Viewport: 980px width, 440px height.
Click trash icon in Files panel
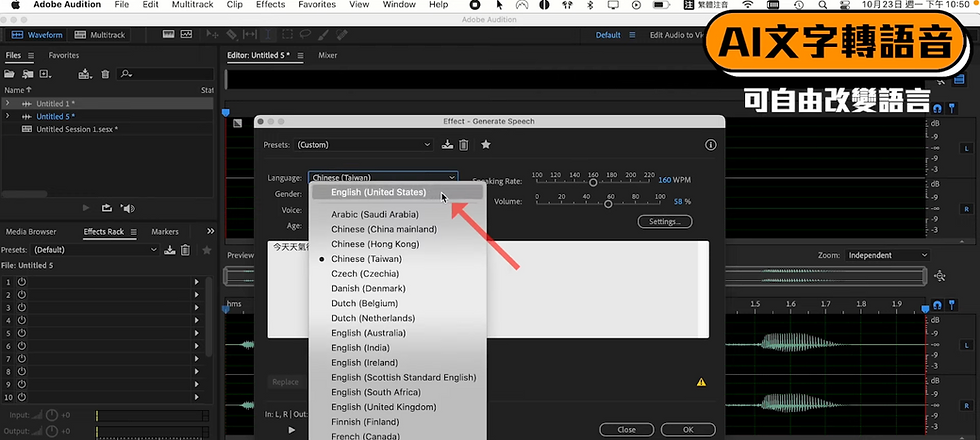105,74
